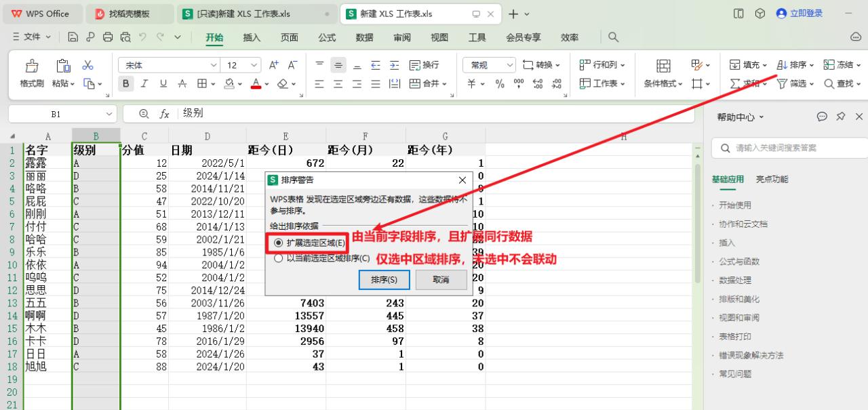Screen dimensions: 868x410
Task: Open Print Preview from quick access toolbar
Action: [125, 37]
